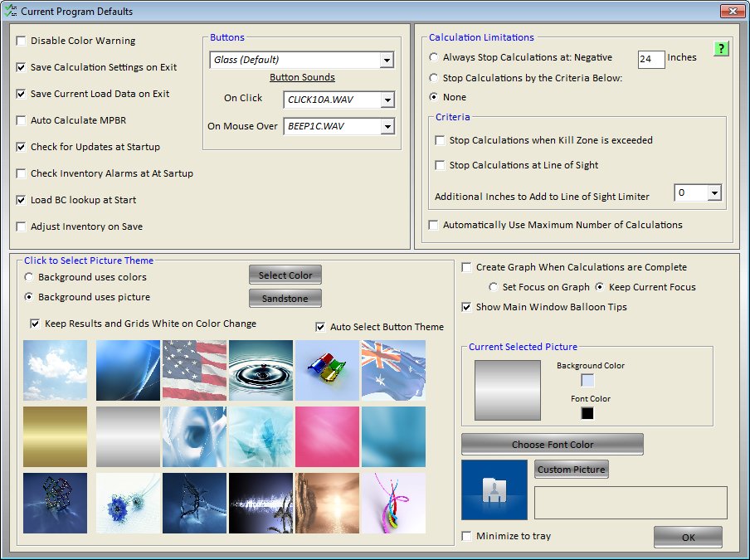Select the American flag picture theme
This screenshot has height=560, width=750.
click(x=194, y=370)
